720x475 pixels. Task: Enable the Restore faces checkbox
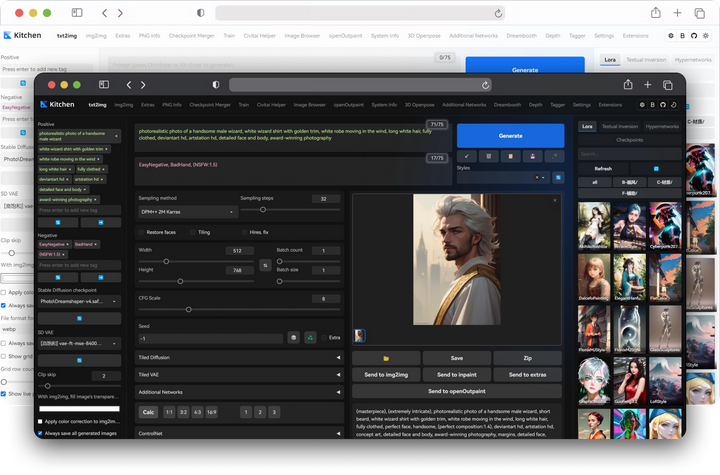[x=142, y=231]
